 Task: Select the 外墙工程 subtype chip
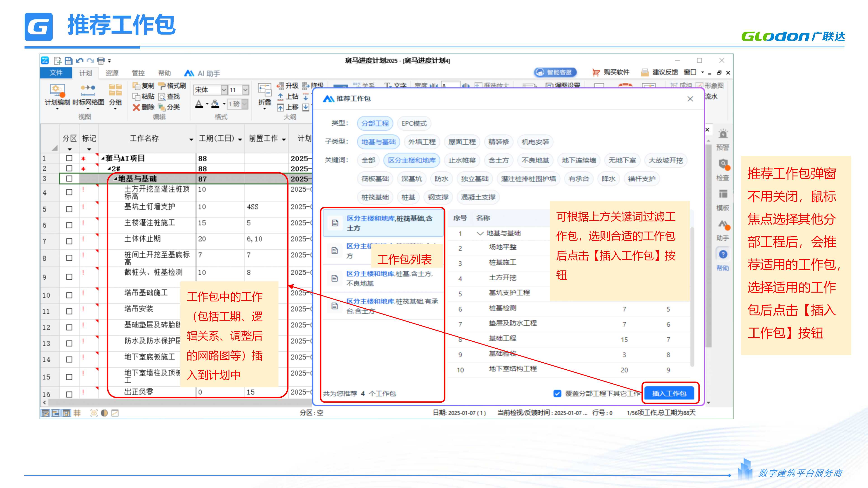pyautogui.click(x=422, y=142)
